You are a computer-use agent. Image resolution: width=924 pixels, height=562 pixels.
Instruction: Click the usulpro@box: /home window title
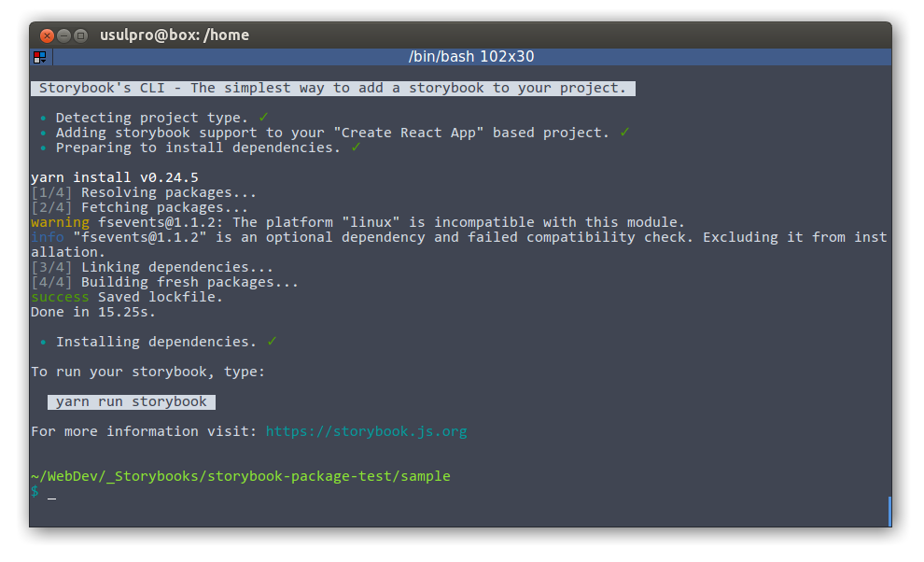pyautogui.click(x=175, y=35)
